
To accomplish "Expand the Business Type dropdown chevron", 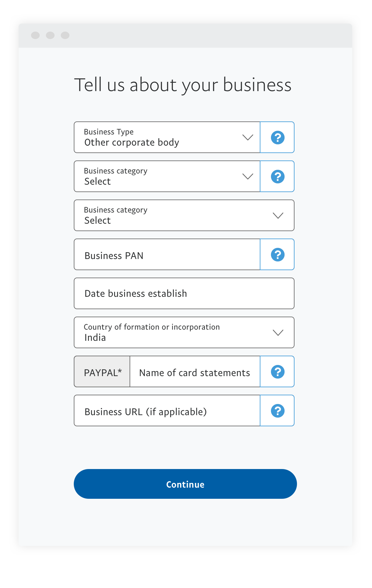I will (248, 137).
